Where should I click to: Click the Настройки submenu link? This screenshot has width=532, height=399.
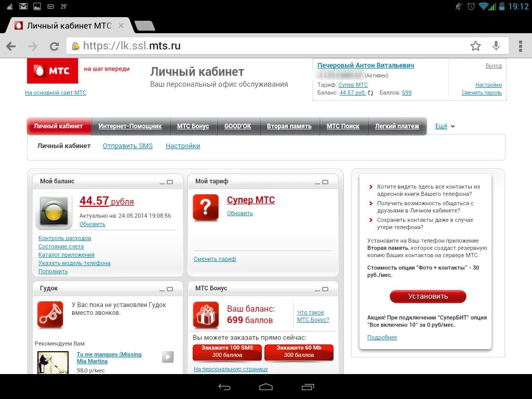click(183, 146)
